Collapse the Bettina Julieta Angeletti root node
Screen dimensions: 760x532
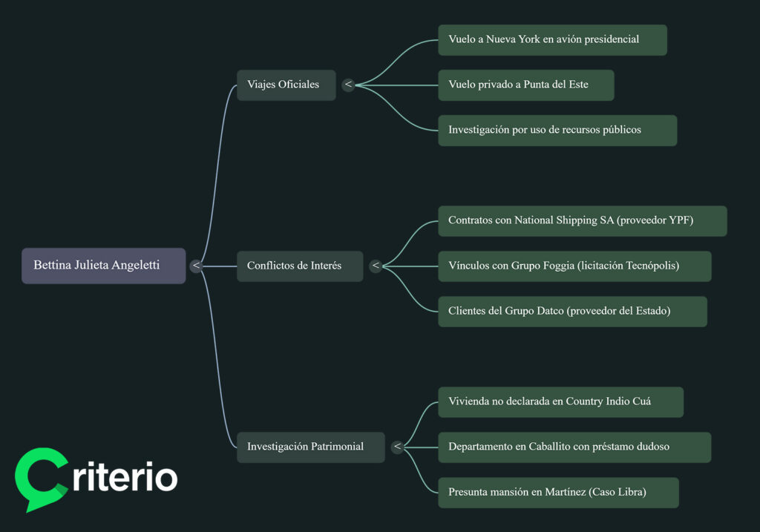click(196, 265)
